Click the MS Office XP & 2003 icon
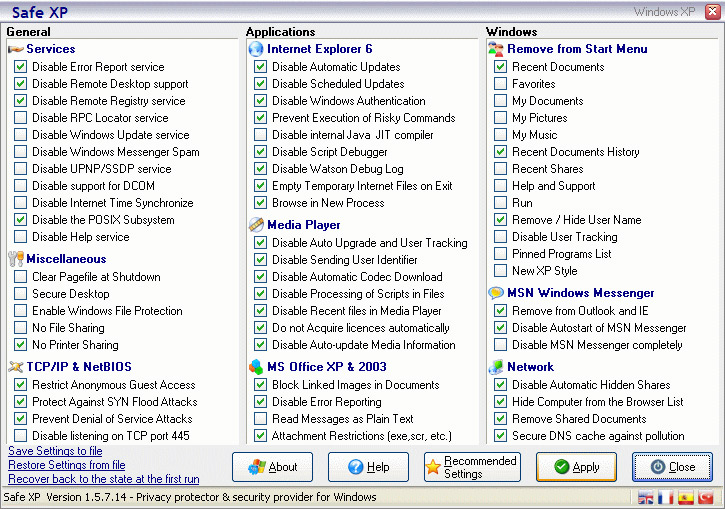725x509 pixels. tap(256, 367)
